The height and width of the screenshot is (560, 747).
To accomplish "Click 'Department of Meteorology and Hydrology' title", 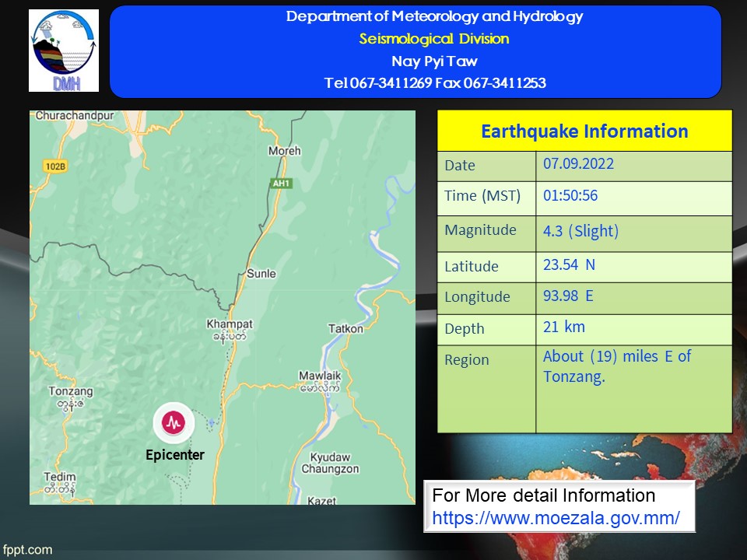I will coord(434,16).
